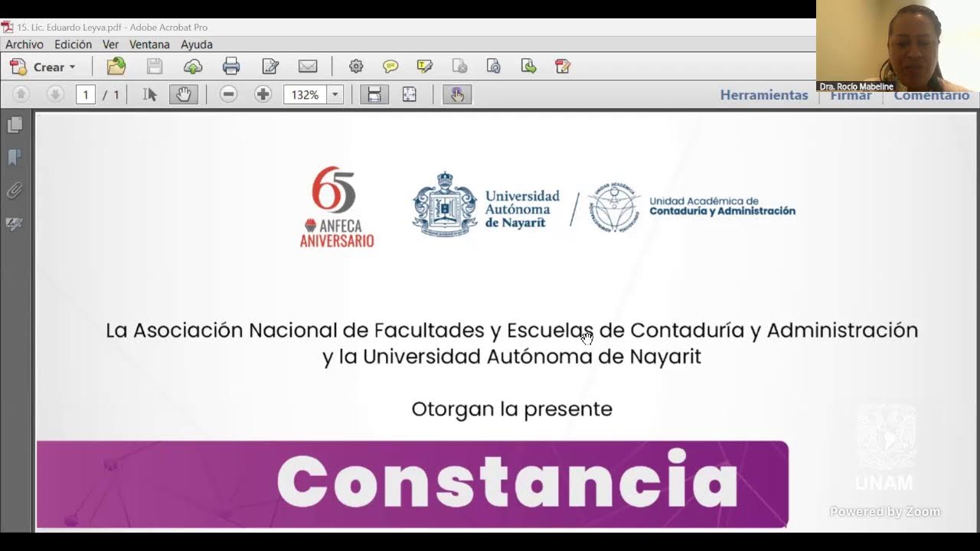This screenshot has height=551, width=980.
Task: Click the "Otorgan la presente" text
Action: tap(511, 409)
